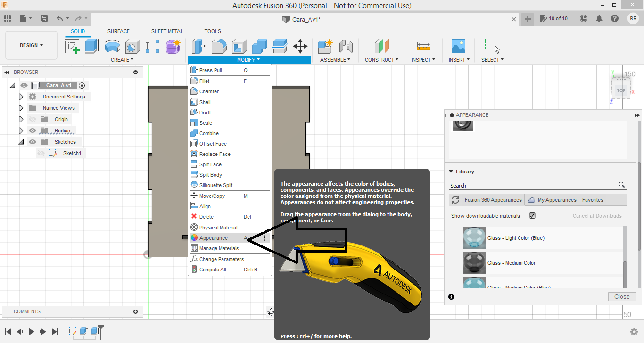
Task: Open the CONSTRUCT dropdown menu
Action: (381, 60)
